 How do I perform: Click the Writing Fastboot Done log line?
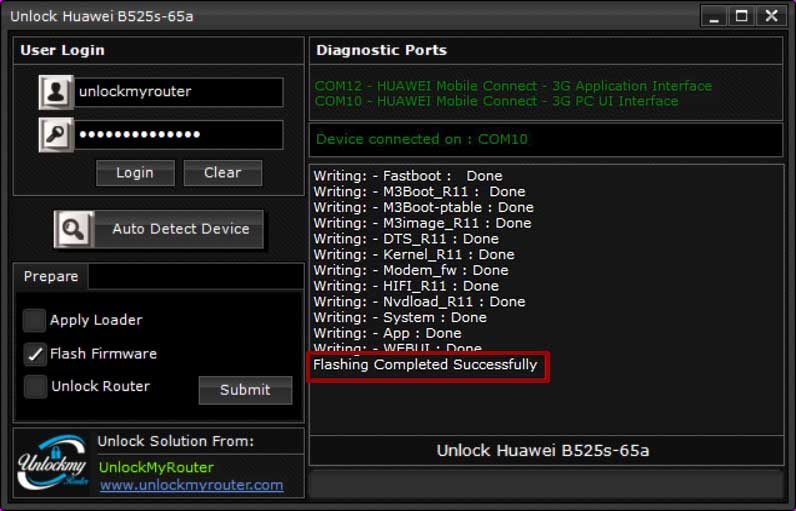coord(408,176)
